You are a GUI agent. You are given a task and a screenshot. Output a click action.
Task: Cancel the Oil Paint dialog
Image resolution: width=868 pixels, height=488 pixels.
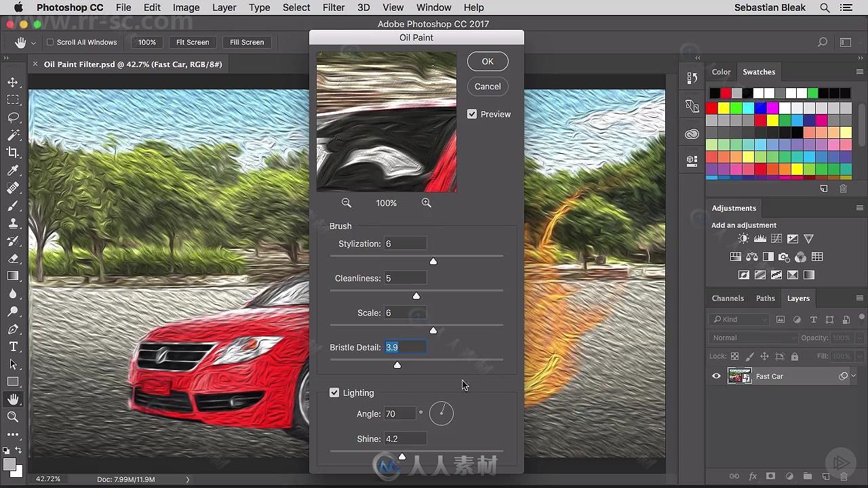click(488, 86)
